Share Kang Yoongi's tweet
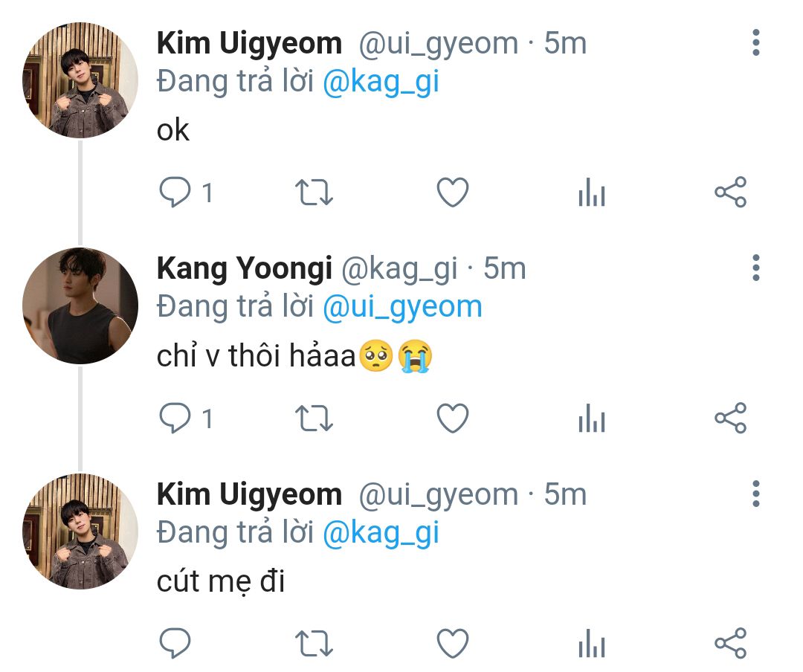Screen dimensions: 803x672 (730, 419)
